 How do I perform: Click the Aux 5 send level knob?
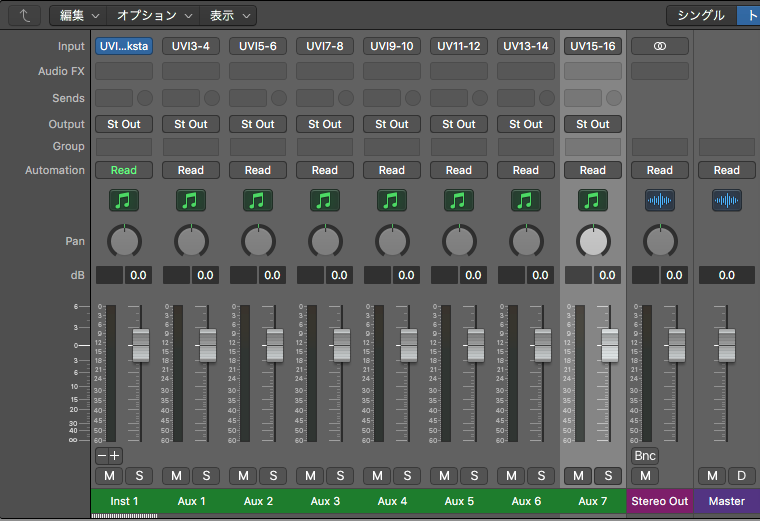[480, 98]
